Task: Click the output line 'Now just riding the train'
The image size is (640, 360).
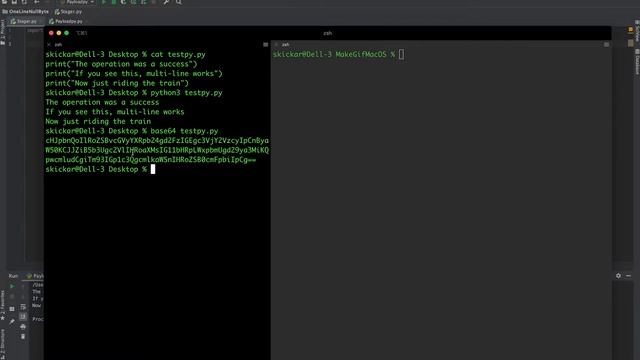Action: (98, 121)
